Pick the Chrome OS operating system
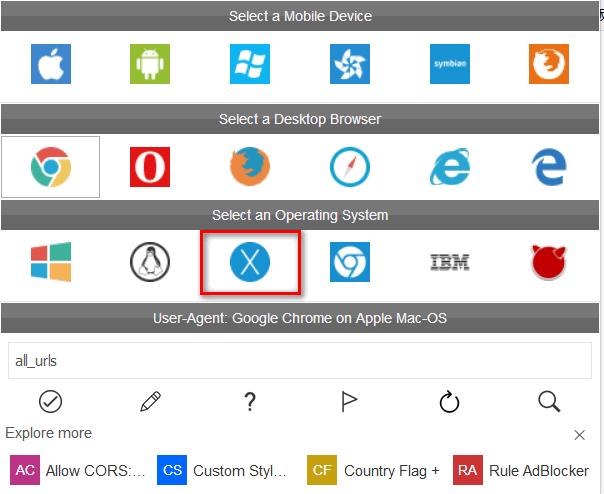This screenshot has width=604, height=494. coord(350,263)
